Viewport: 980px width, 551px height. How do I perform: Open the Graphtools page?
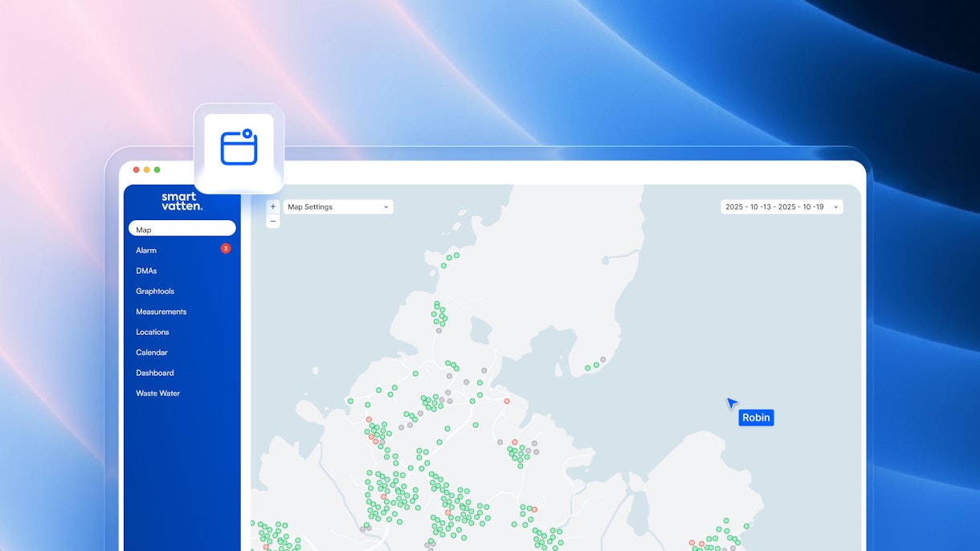155,291
